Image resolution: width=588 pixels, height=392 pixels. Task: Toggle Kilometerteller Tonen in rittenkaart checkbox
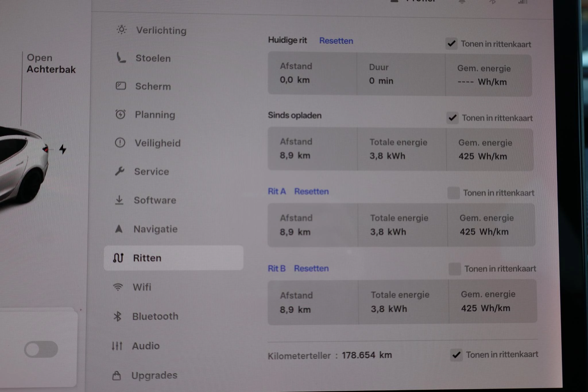click(x=457, y=355)
